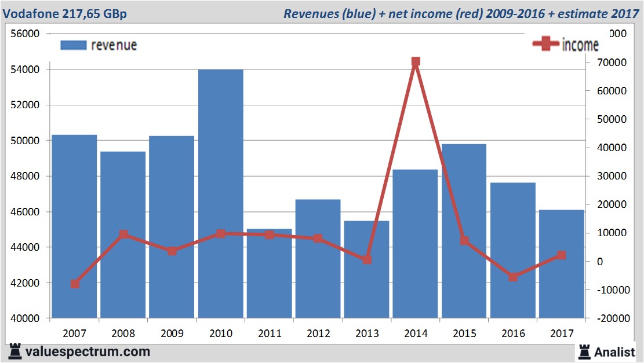Click the 2011 income data point

point(269,234)
